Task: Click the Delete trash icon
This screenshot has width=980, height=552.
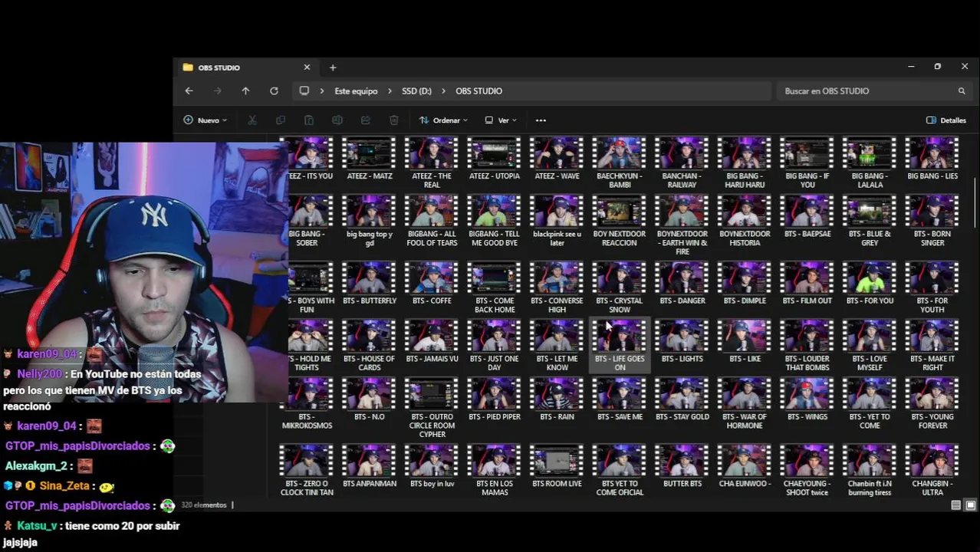Action: (393, 120)
